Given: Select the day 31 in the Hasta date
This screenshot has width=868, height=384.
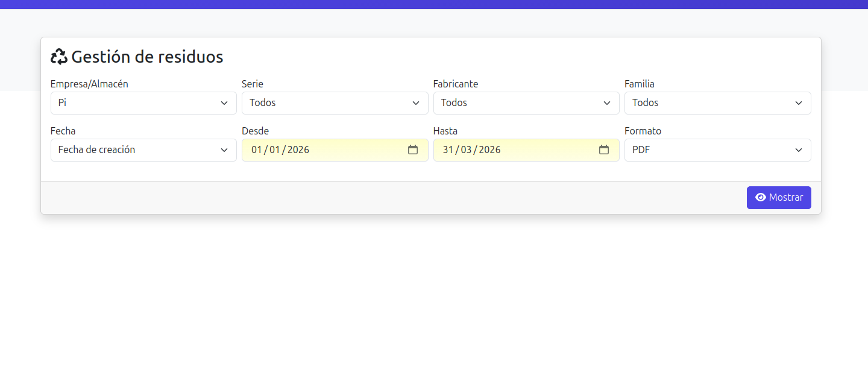Looking at the screenshot, I should [x=448, y=150].
